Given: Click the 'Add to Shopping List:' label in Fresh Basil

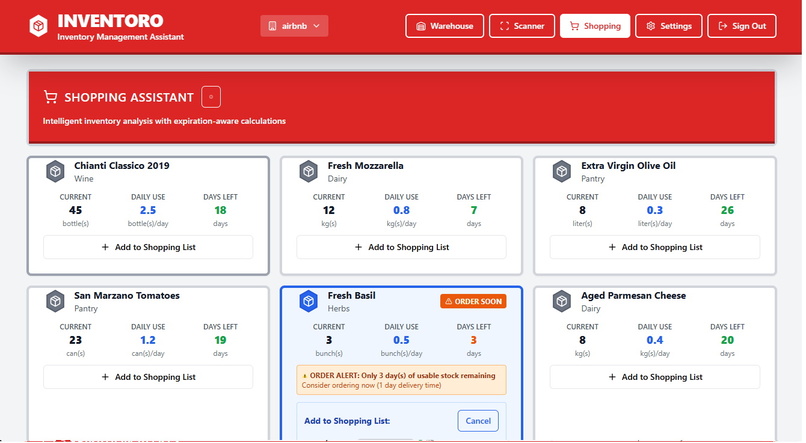Looking at the screenshot, I should click(x=347, y=421).
